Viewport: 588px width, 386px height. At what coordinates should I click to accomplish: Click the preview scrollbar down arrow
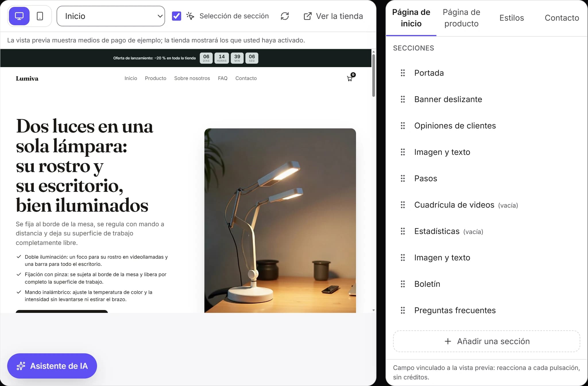[374, 310]
